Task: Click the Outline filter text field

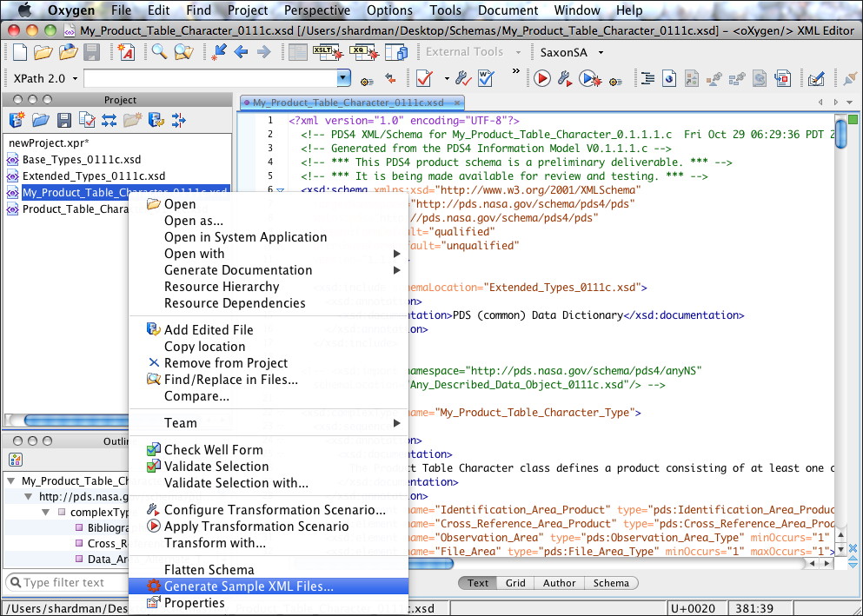Action: coord(67,582)
